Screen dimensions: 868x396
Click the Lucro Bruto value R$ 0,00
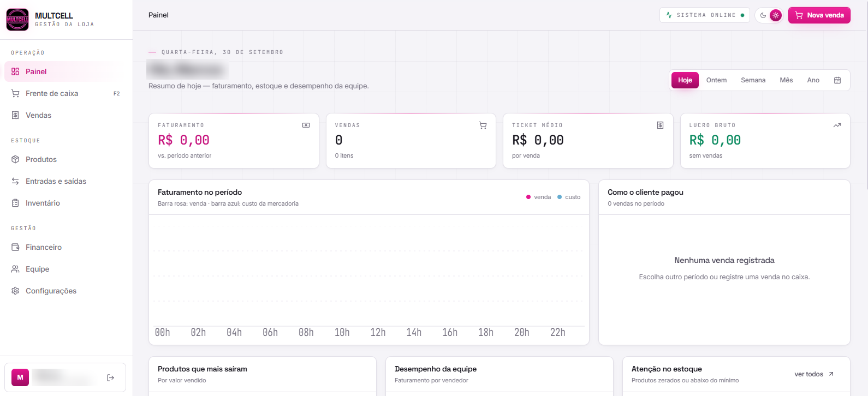pos(715,140)
